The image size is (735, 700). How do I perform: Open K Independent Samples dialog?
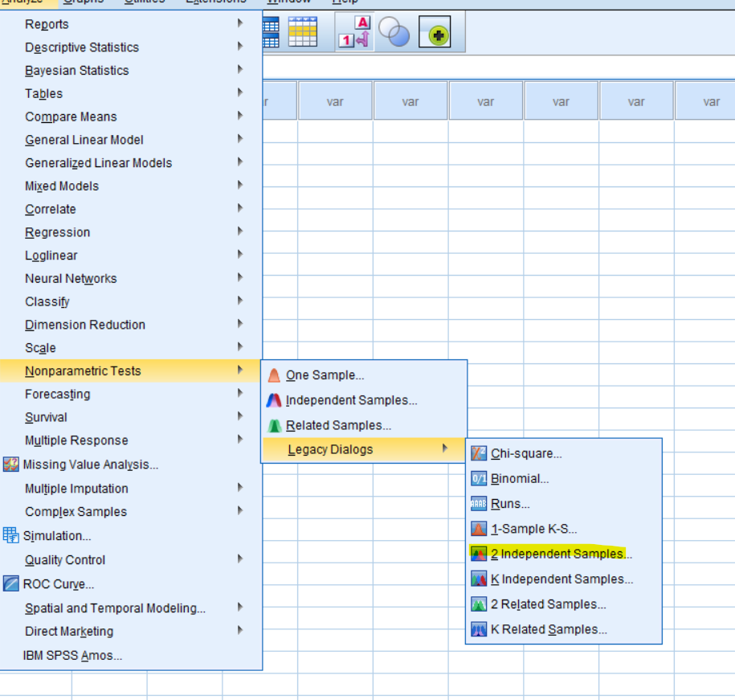pyautogui.click(x=561, y=579)
